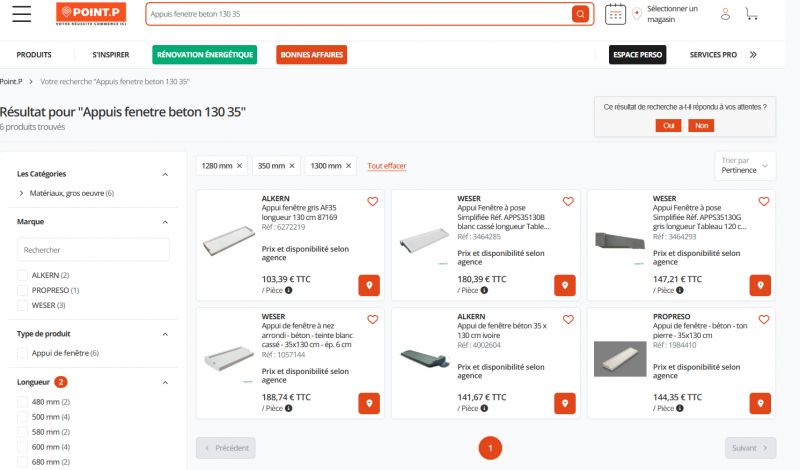800x470 pixels.
Task: Type in the brand Rechercher field
Action: click(93, 249)
